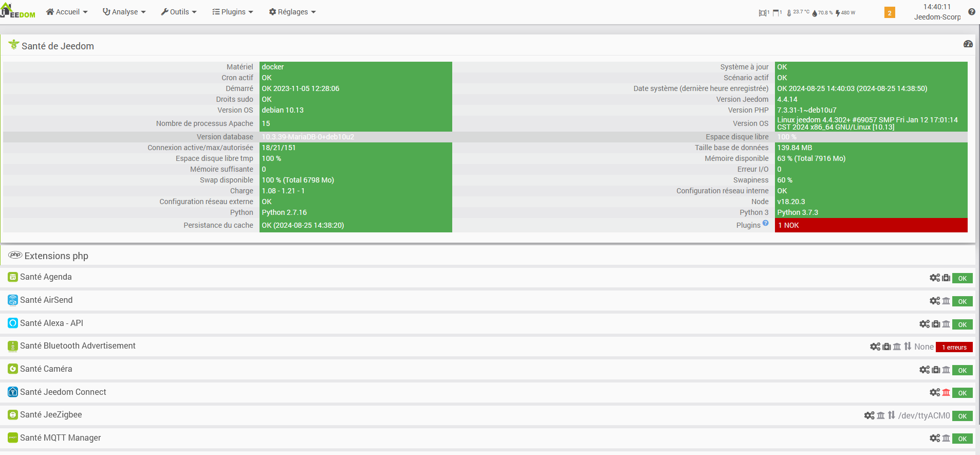Image resolution: width=980 pixels, height=455 pixels.
Task: Click the temperature summary 23.7 °C
Action: (x=798, y=12)
